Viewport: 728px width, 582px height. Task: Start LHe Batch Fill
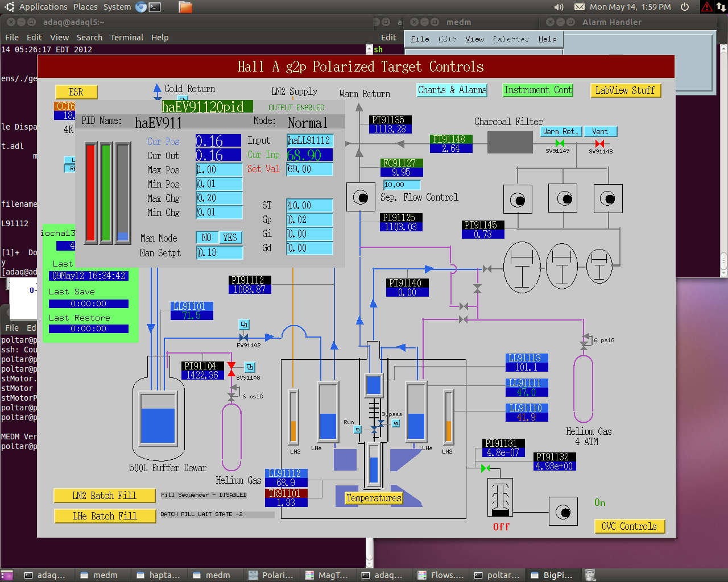105,516
